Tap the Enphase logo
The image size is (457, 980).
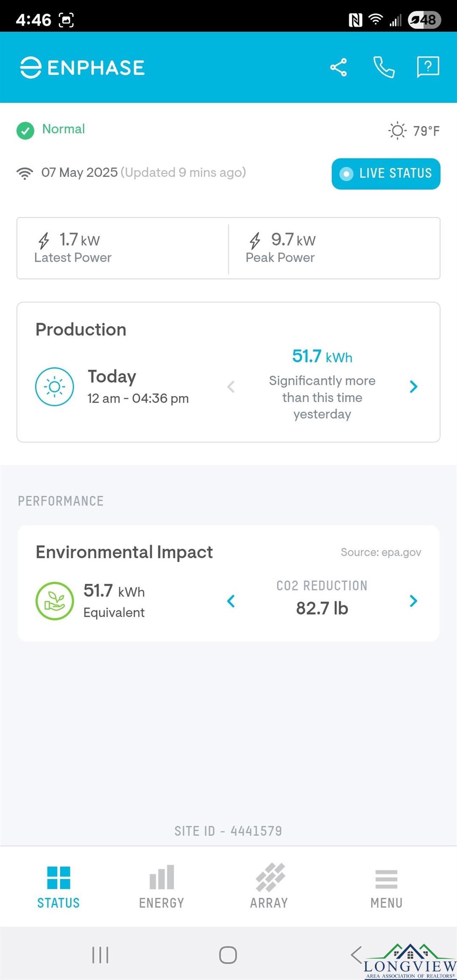[83, 68]
